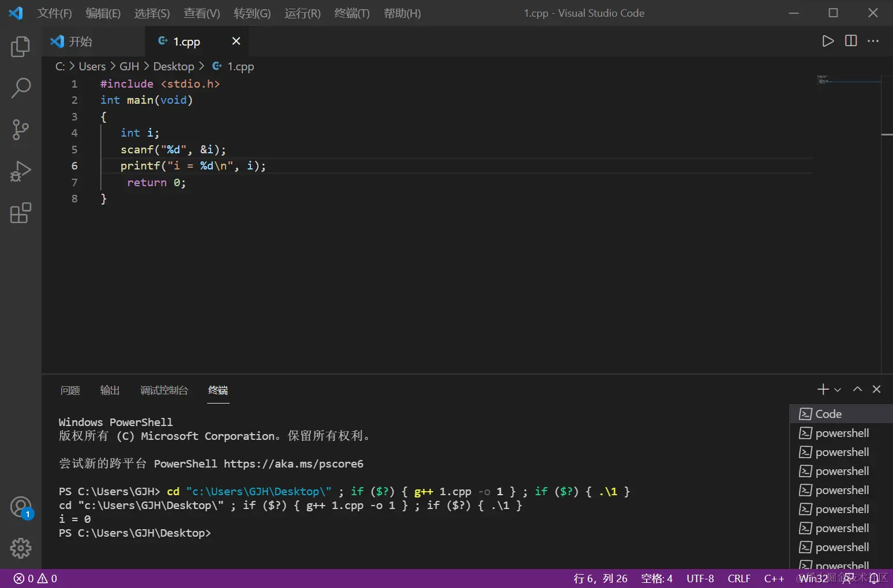Viewport: 893px width, 588px height.
Task: Open the 编辑(E) menu
Action: click(x=103, y=13)
